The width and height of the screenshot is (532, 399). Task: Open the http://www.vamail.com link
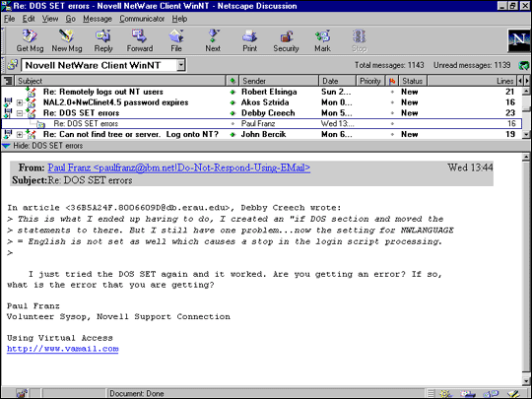[63, 349]
